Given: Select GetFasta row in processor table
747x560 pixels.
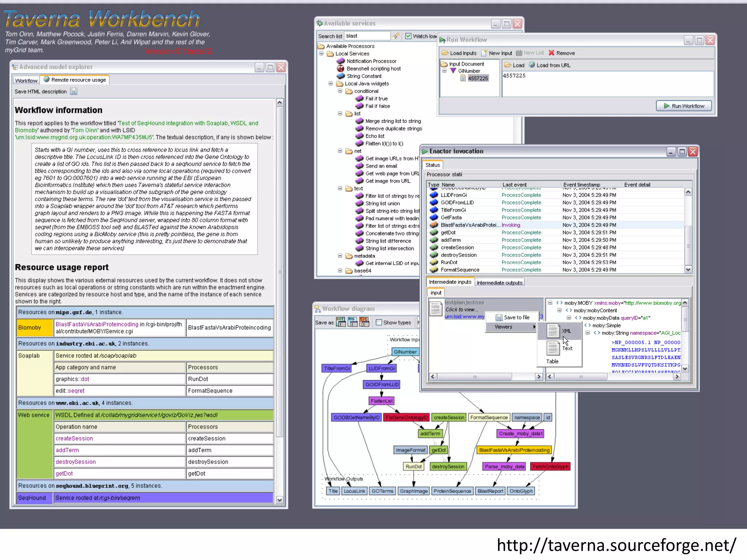Looking at the screenshot, I should (x=556, y=217).
